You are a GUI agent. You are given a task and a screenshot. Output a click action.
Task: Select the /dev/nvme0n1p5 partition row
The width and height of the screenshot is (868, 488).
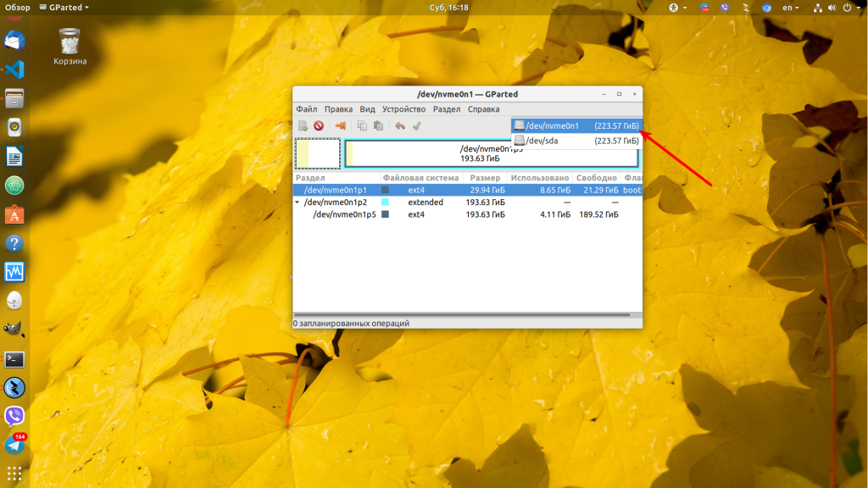(467, 214)
